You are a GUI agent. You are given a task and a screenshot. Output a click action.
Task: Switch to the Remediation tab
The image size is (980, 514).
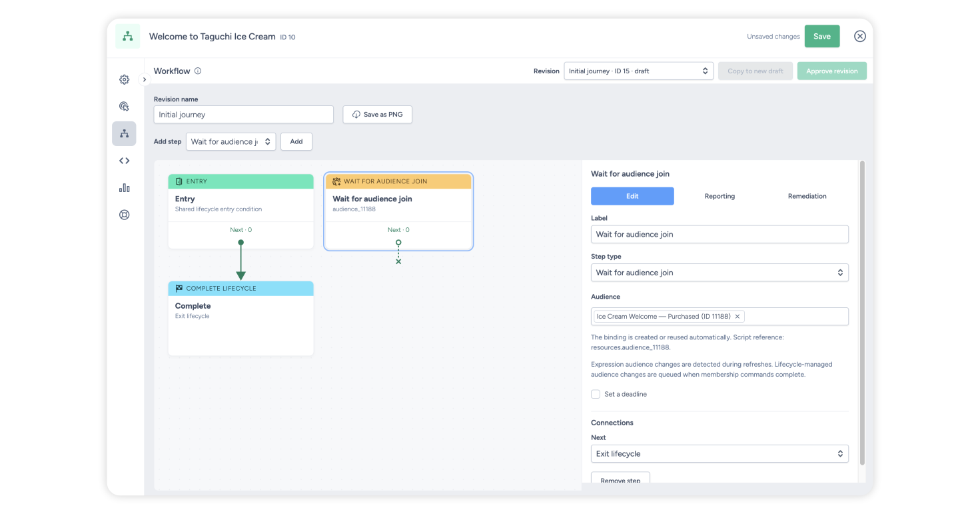pyautogui.click(x=807, y=196)
